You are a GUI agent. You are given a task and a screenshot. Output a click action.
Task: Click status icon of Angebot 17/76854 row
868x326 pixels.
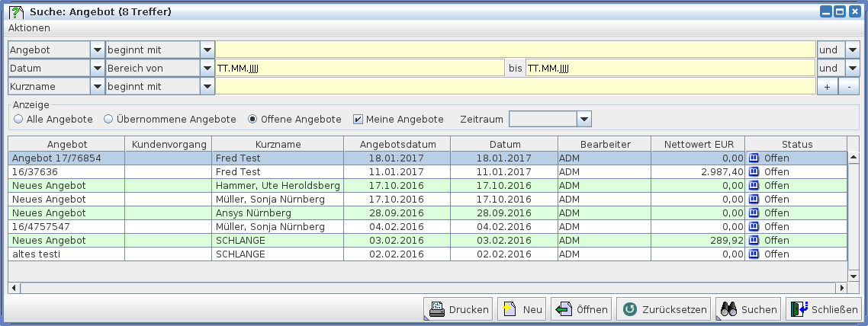pyautogui.click(x=754, y=158)
